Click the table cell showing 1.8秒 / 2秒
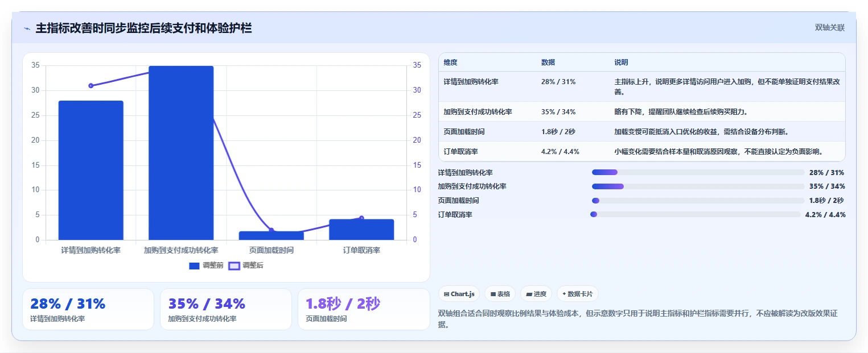Image resolution: width=868 pixels, height=353 pixels. [558, 132]
